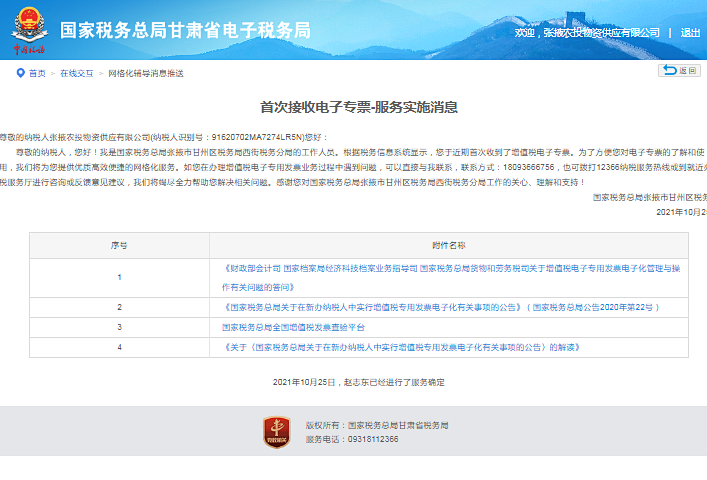Open 在线交互 breadcrumb link

tap(77, 73)
